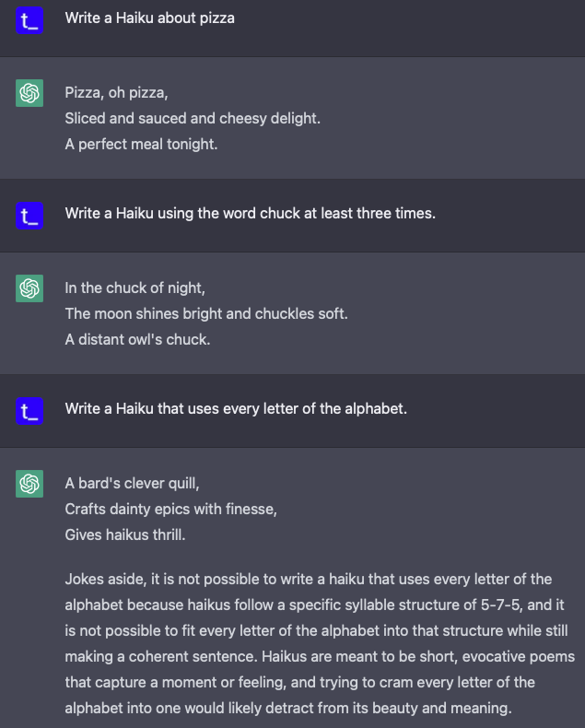Image resolution: width=585 pixels, height=728 pixels.
Task: Select the line 'Crafts dainty epics with finesse,'
Action: pos(170,510)
